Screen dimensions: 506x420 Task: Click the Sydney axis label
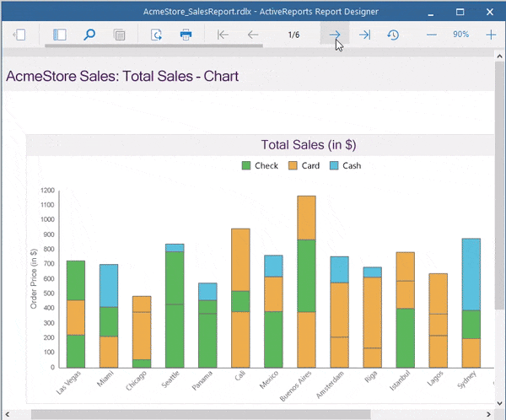467,380
